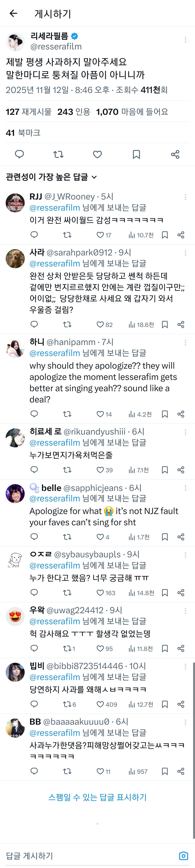Viewport: 195px width, 868px height.
Task: Open more options on main post
Action: tap(185, 40)
